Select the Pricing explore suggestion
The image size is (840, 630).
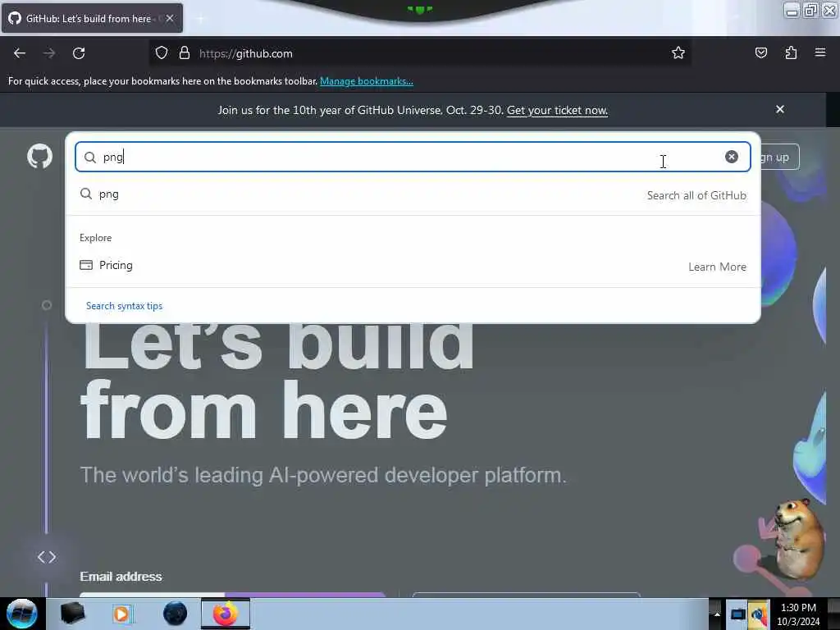pyautogui.click(x=413, y=266)
